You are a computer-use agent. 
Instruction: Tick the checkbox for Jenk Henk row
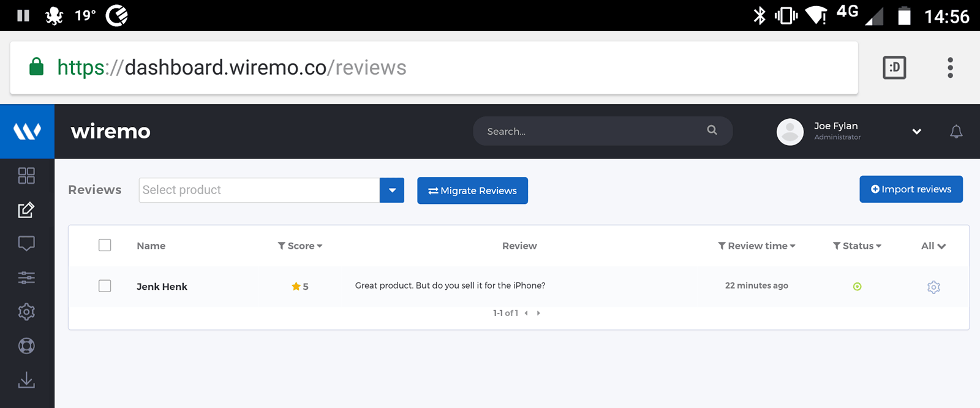[x=105, y=286]
